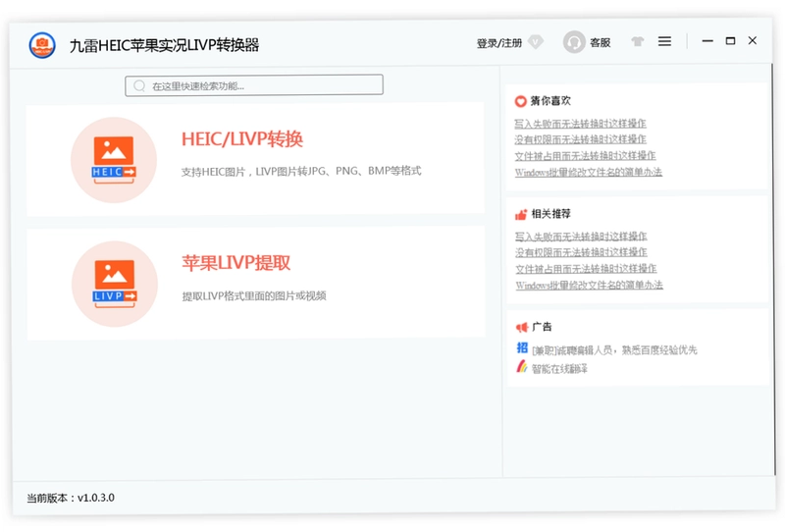Open 客服 customer service

click(601, 42)
